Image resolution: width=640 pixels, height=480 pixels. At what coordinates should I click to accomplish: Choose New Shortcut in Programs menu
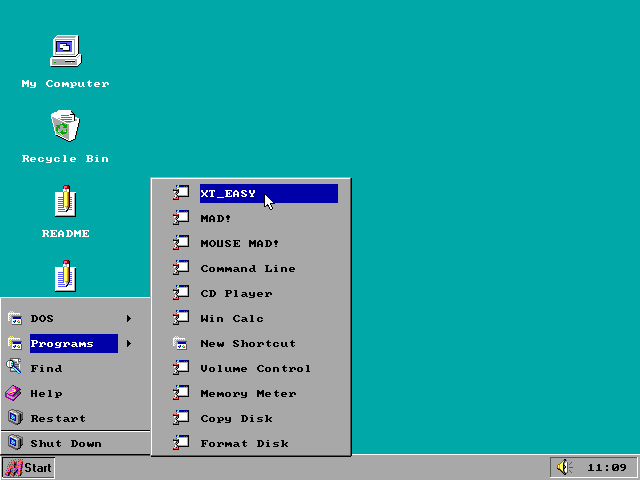tap(251, 344)
